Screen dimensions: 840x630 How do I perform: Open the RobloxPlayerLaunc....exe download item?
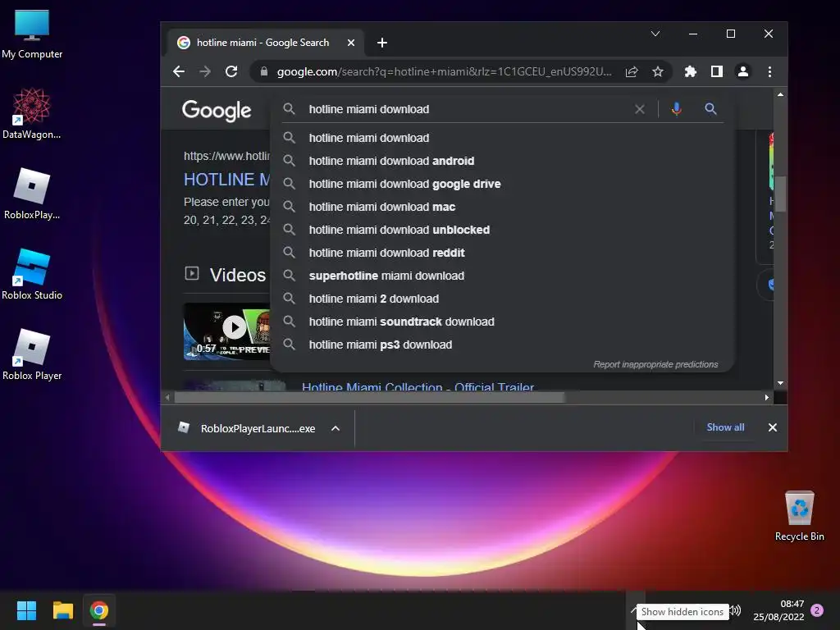249,428
